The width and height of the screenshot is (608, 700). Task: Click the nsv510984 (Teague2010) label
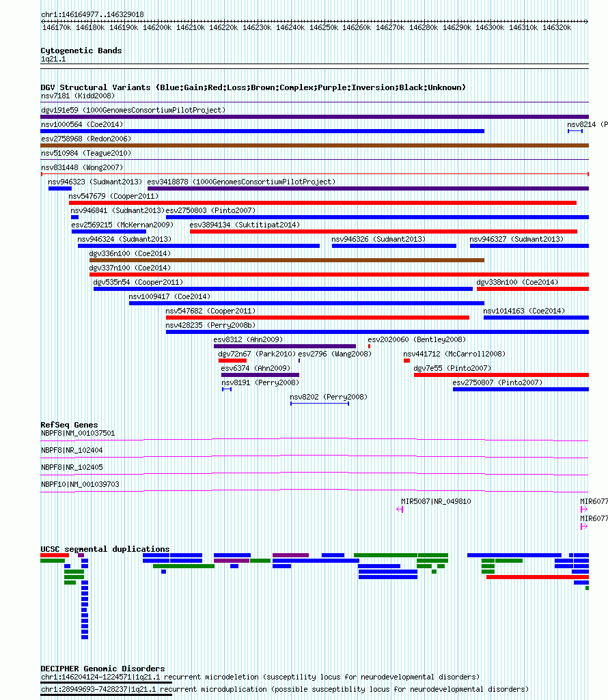(86, 153)
